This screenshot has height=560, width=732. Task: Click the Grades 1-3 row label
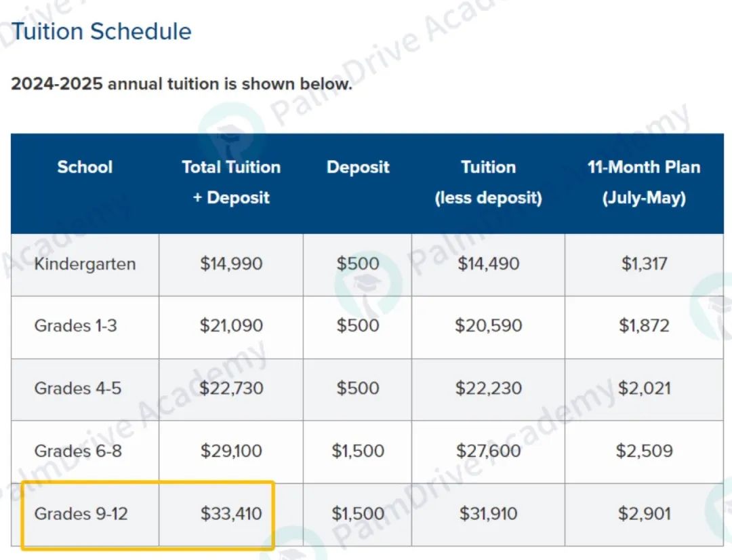pyautogui.click(x=76, y=325)
